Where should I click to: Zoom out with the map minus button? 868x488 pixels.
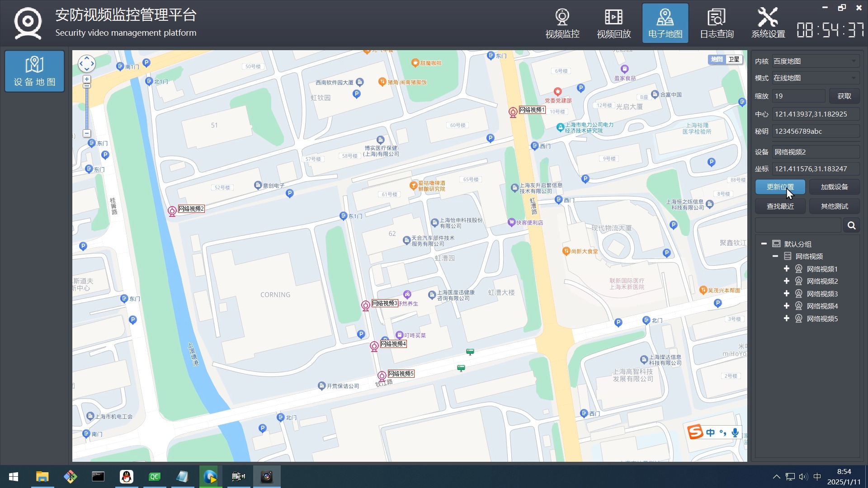point(86,133)
